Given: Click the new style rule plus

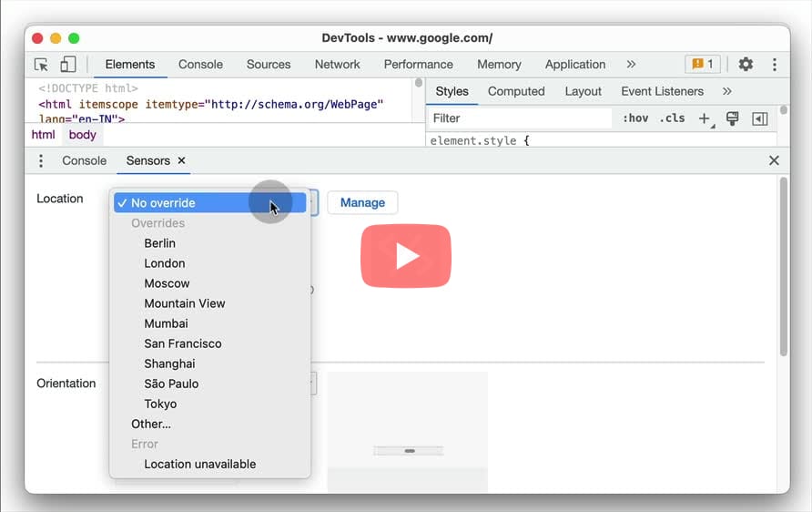Looking at the screenshot, I should pos(705,118).
